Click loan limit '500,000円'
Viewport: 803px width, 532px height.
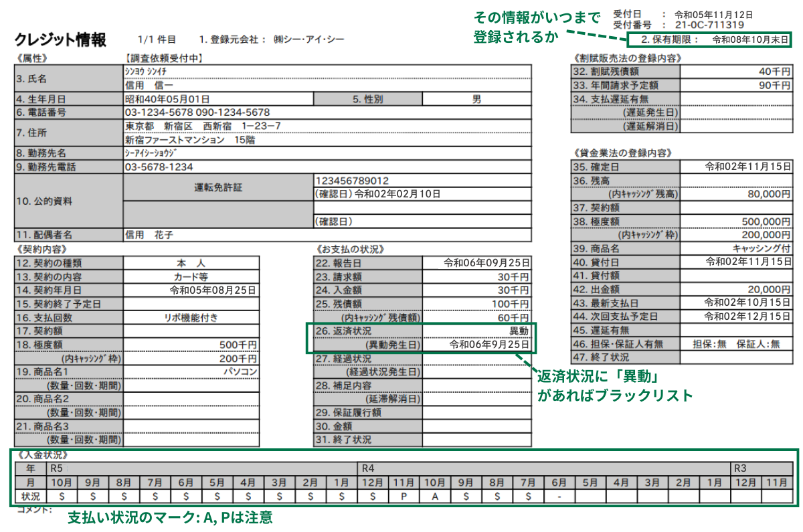click(x=766, y=221)
